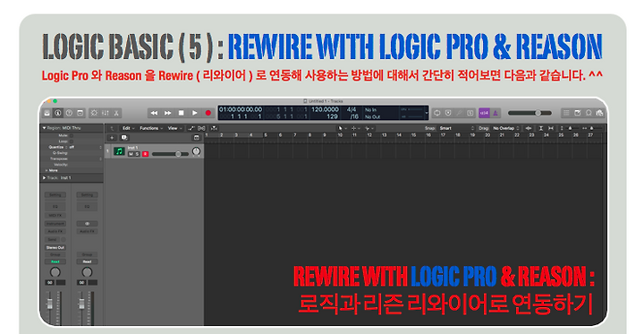Viewport: 644px width, 334px height.
Task: Add a new track with plus button
Action: (111, 138)
